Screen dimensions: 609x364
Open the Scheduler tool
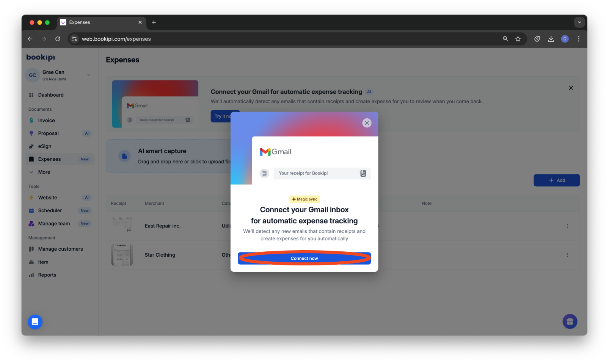(31, 210)
